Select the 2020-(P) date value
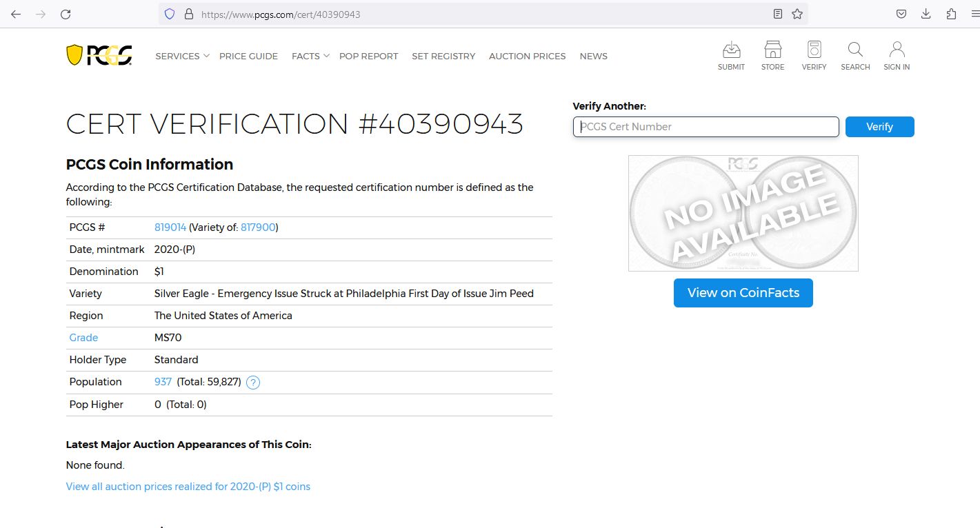The width and height of the screenshot is (980, 528). [174, 250]
